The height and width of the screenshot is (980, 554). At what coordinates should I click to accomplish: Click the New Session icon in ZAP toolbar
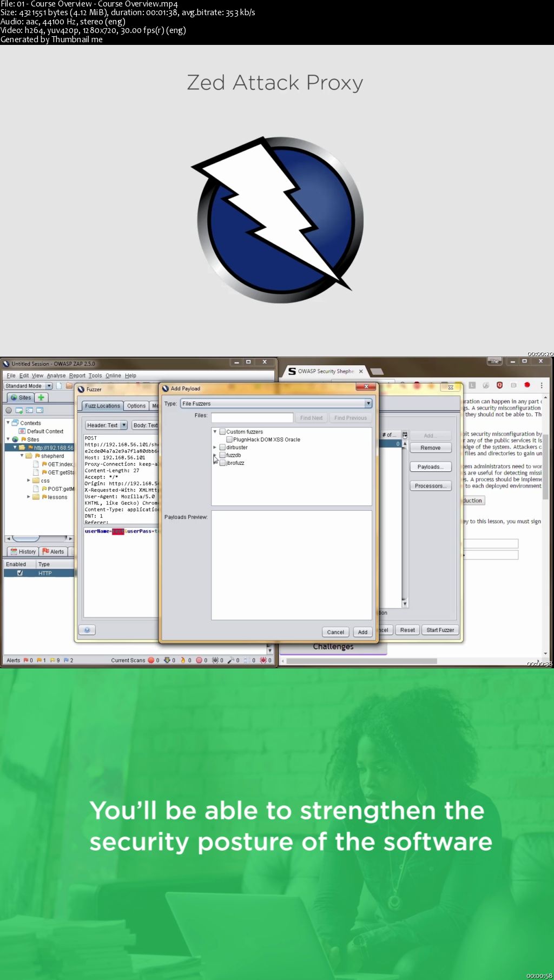pyautogui.click(x=60, y=386)
